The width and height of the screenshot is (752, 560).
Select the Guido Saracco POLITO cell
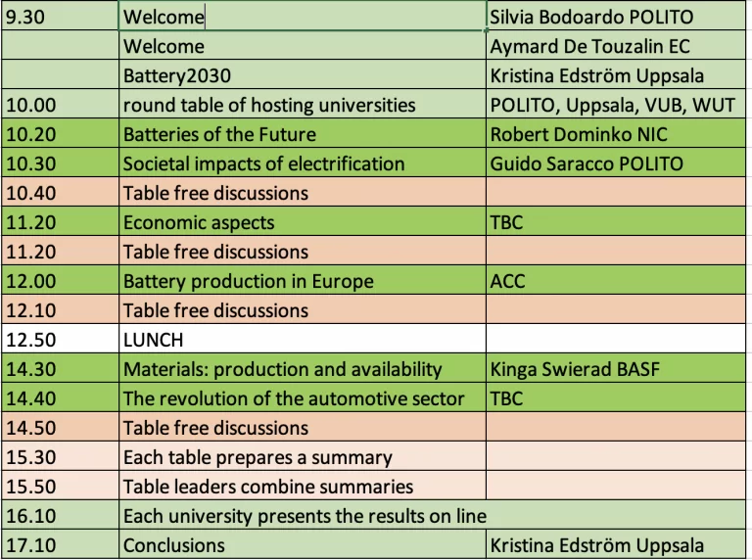point(616,163)
